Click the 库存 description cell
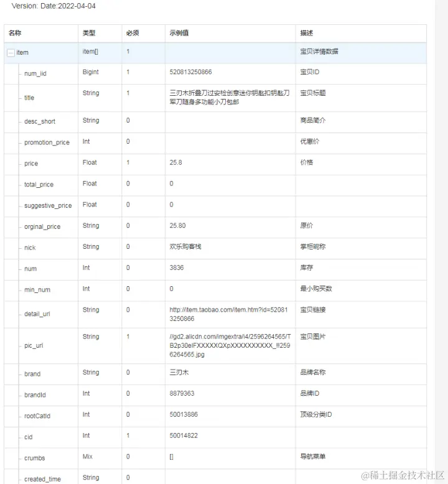This screenshot has height=484, width=448. [x=307, y=268]
